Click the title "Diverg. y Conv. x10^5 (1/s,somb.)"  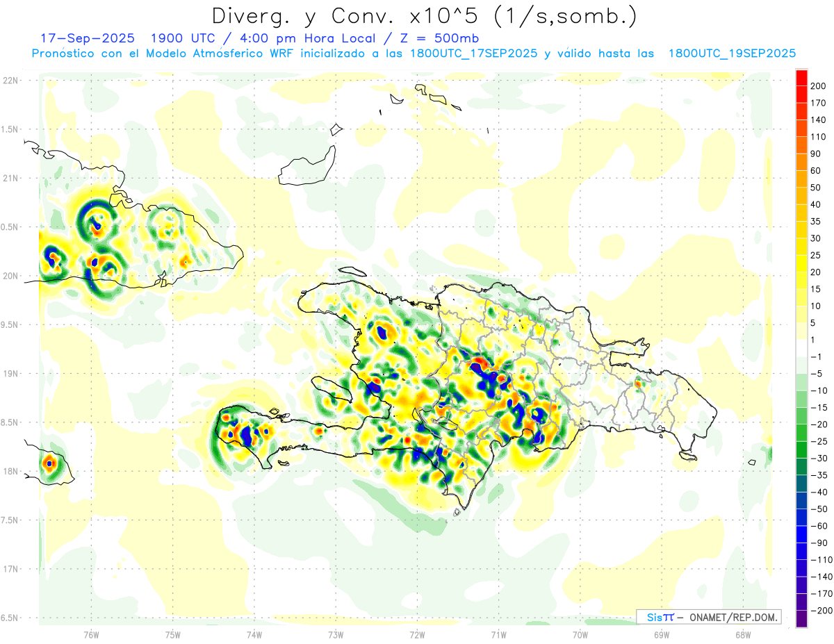coord(424,16)
